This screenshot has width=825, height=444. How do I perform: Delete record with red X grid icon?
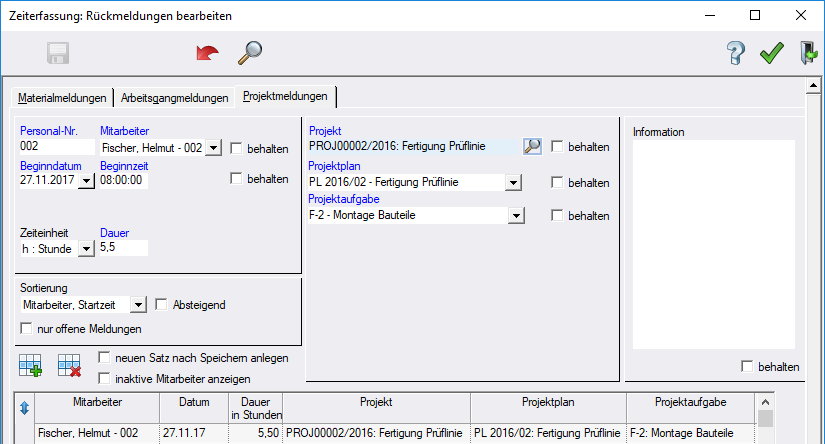(x=69, y=367)
